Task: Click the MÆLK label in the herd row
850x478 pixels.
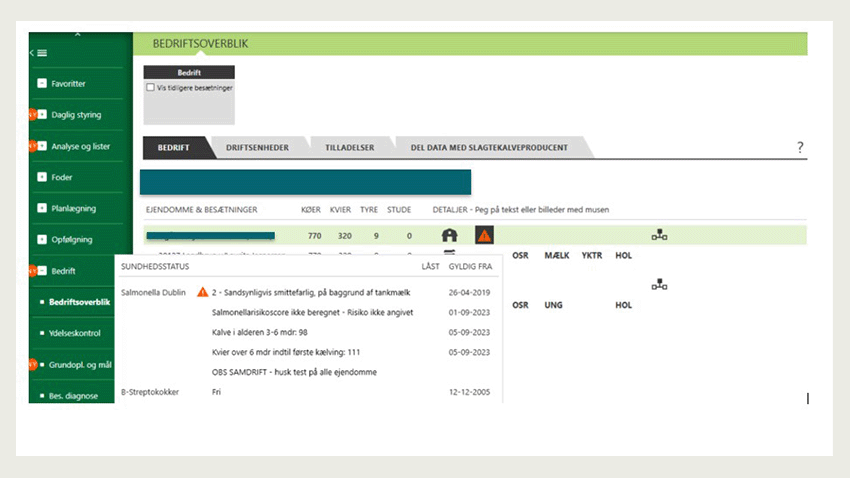Action: [x=556, y=256]
